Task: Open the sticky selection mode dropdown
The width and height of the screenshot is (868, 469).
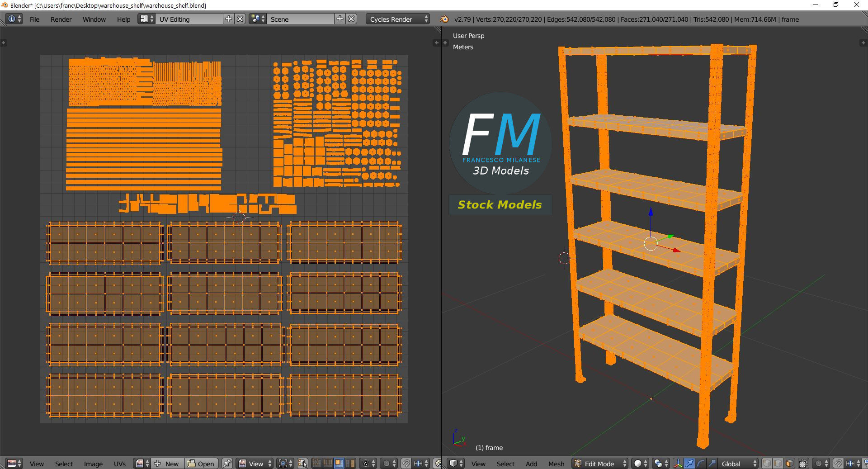Action: point(368,464)
